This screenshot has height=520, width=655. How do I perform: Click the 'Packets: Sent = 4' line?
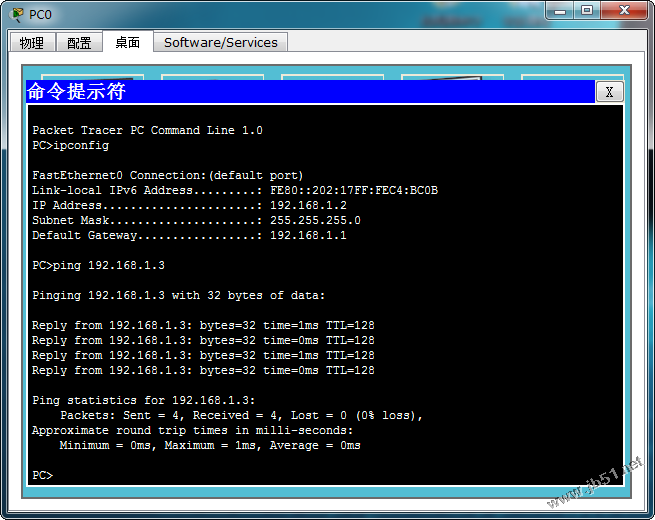[x=241, y=415]
